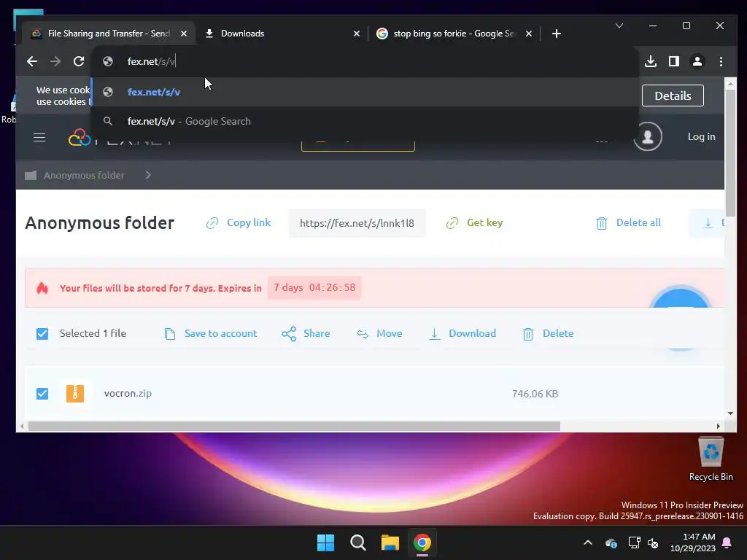Open notification bell in system tray
Image resolution: width=747 pixels, height=560 pixels.
[x=727, y=542]
